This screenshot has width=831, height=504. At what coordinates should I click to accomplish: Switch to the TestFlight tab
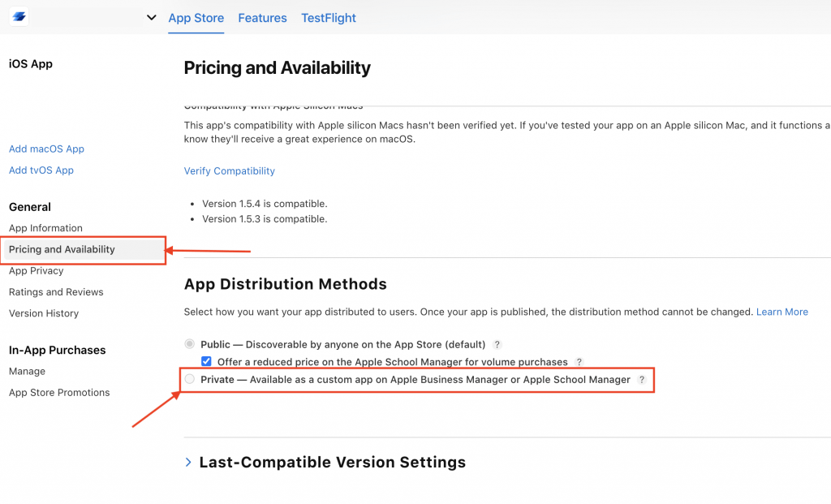click(x=329, y=18)
